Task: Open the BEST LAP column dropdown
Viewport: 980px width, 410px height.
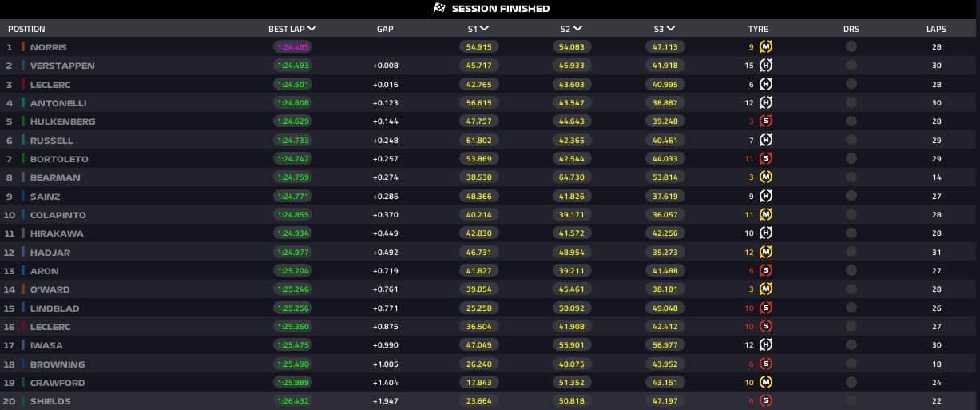Action: (311, 28)
